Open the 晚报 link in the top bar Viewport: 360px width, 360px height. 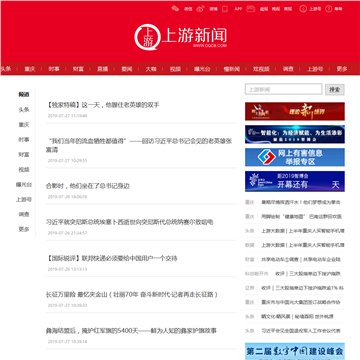[276, 9]
